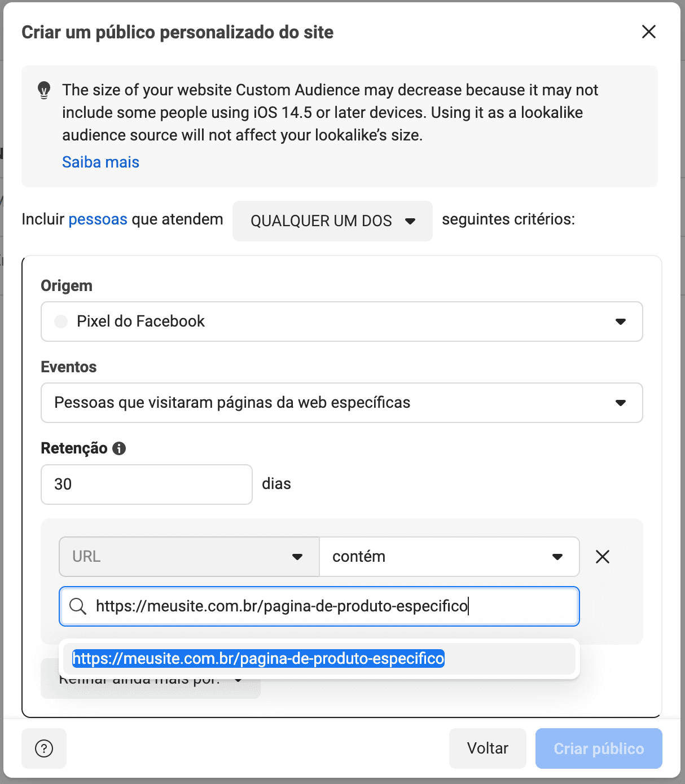Open the QUALQUER UM DOS dropdown
This screenshot has width=685, height=784.
[332, 221]
